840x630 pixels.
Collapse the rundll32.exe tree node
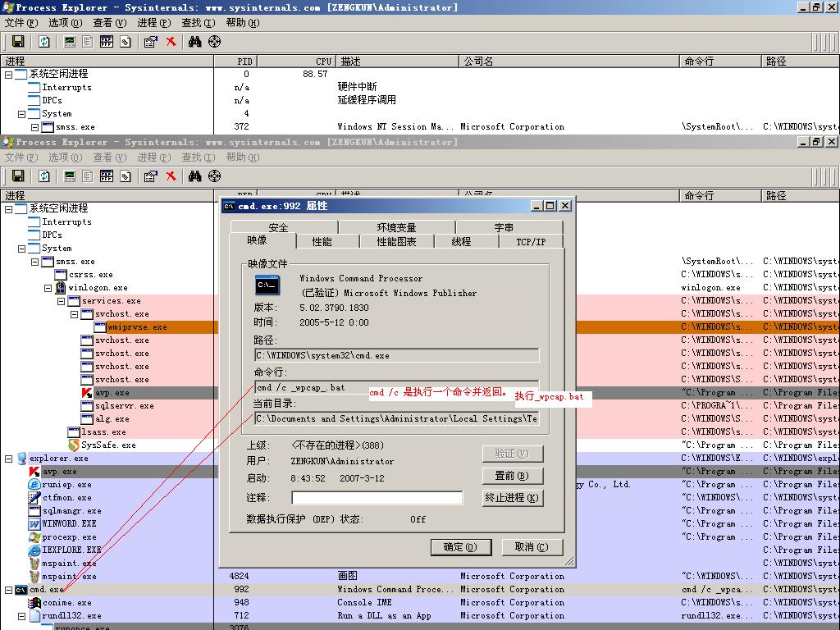click(22, 616)
